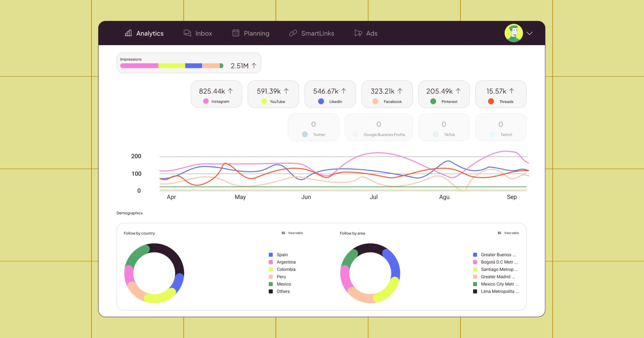Expand the account dropdown chevron
644x338 pixels.
(530, 33)
